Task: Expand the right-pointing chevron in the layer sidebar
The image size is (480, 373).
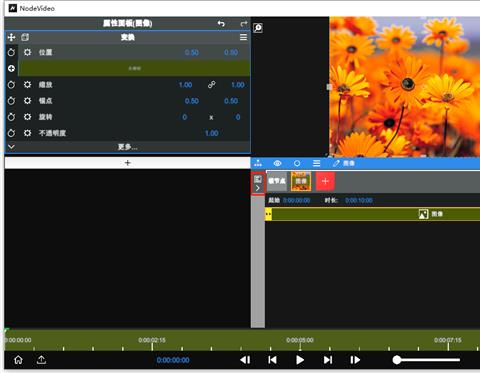Action: [x=258, y=188]
